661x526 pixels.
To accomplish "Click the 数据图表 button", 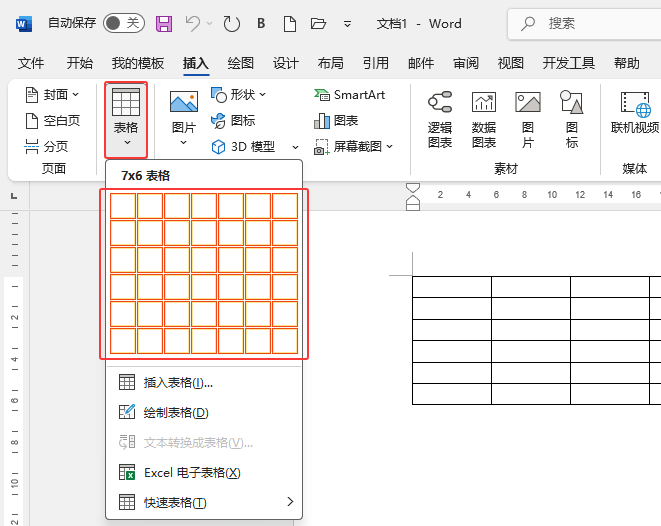I will point(484,119).
